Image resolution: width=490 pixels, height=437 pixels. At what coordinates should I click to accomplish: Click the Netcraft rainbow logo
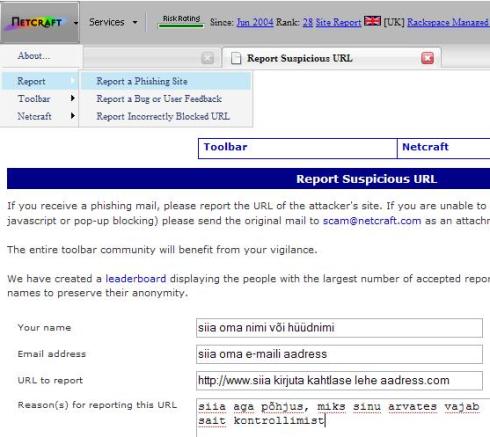(x=36, y=23)
